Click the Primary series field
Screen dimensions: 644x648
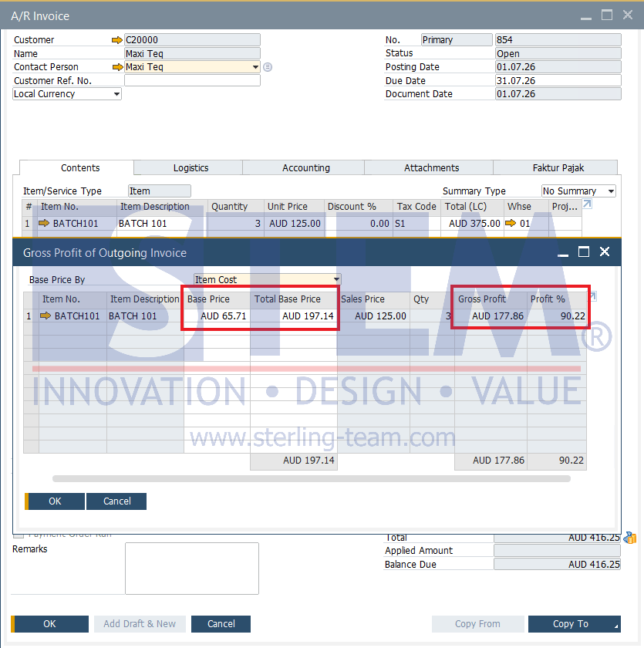(457, 40)
